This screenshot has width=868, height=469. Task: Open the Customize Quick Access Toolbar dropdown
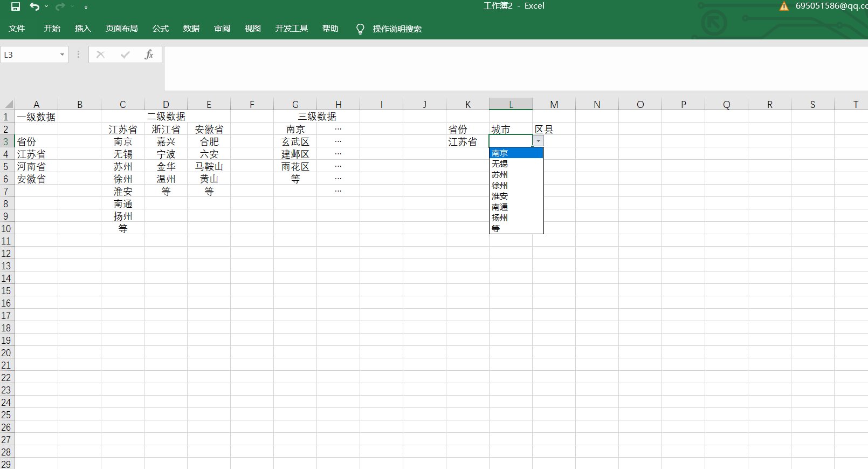point(86,7)
